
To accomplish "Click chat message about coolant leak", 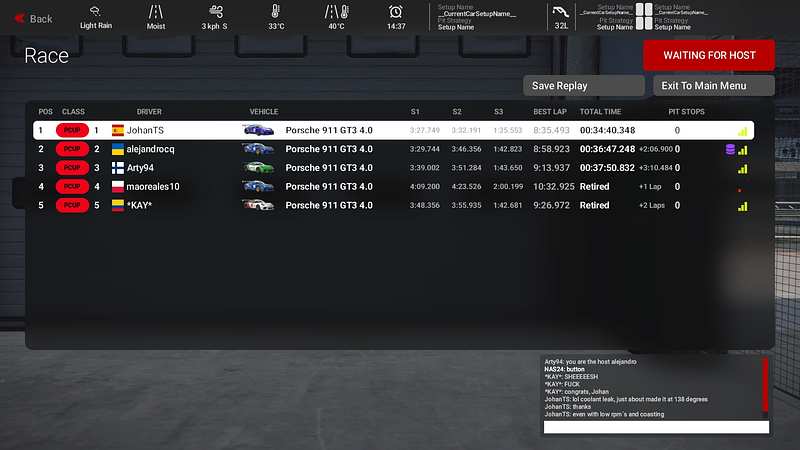I will (x=626, y=399).
